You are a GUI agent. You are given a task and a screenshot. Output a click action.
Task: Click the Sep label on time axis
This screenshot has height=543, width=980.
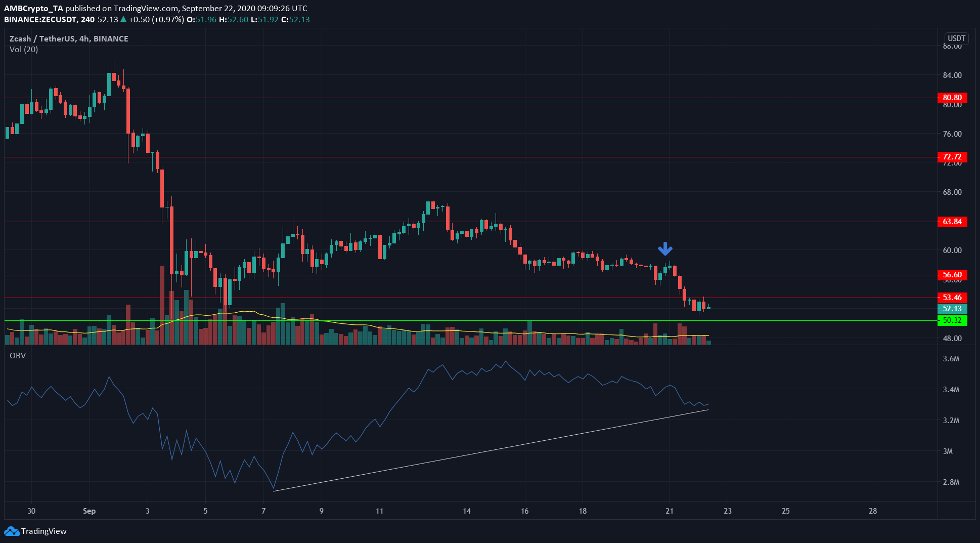pyautogui.click(x=89, y=511)
